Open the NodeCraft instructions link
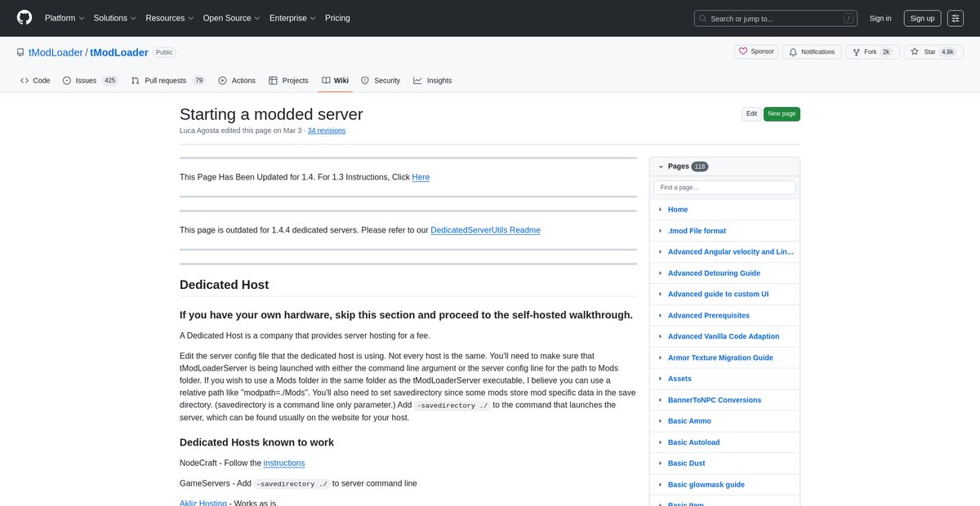This screenshot has height=506, width=980. 284,463
